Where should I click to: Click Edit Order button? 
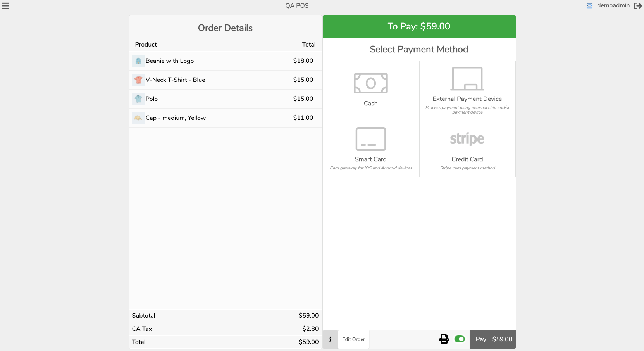pyautogui.click(x=353, y=339)
